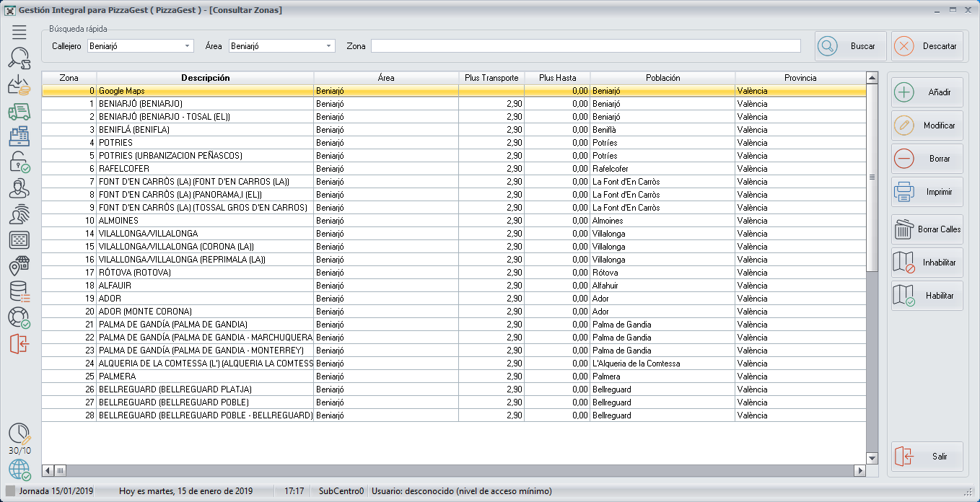
Task: Click the delivery truck icon in sidebar
Action: click(x=19, y=110)
